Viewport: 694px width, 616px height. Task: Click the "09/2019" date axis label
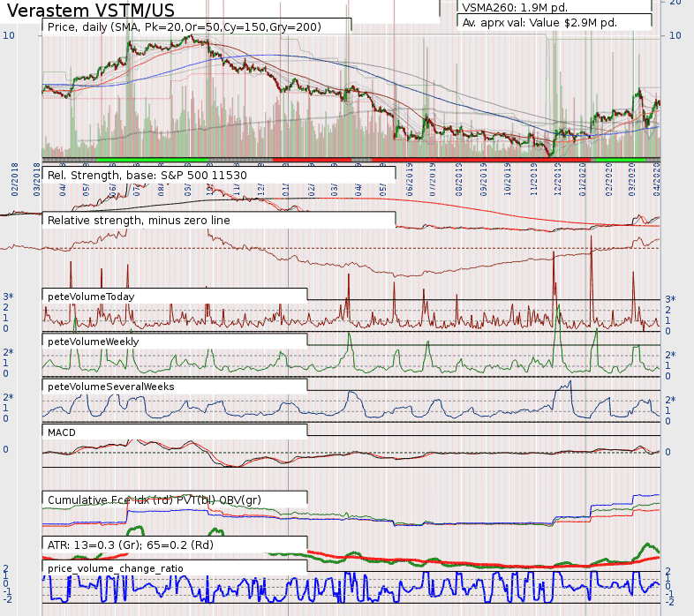483,180
